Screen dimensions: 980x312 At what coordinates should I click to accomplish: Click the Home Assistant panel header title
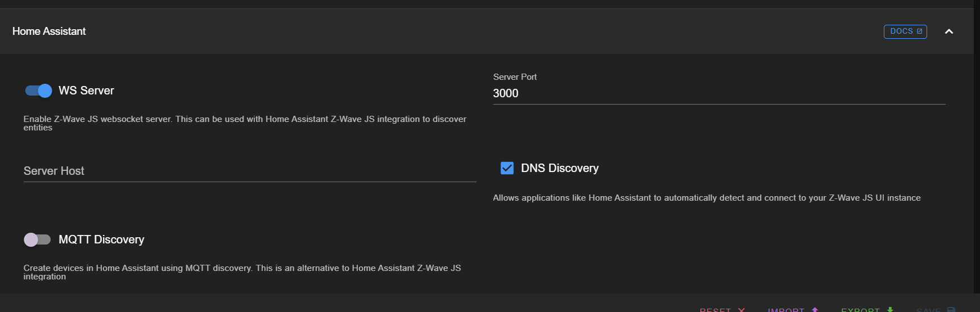pos(49,31)
